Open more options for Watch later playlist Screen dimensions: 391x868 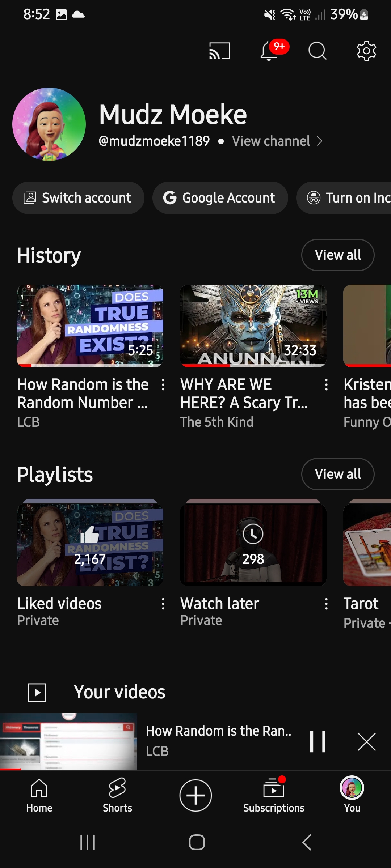coord(327,604)
